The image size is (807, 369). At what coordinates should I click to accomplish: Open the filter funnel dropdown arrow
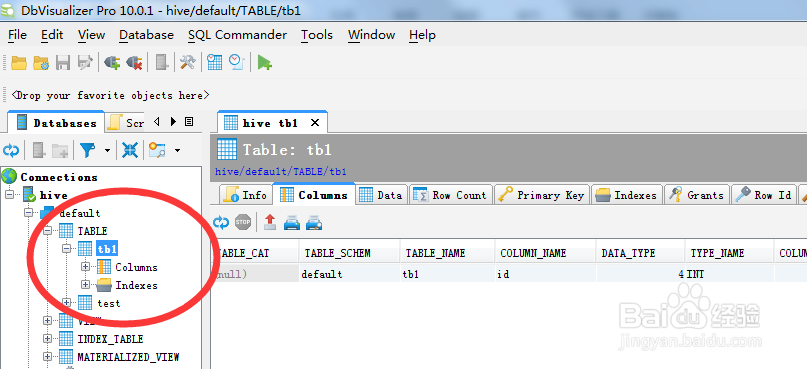(x=107, y=150)
